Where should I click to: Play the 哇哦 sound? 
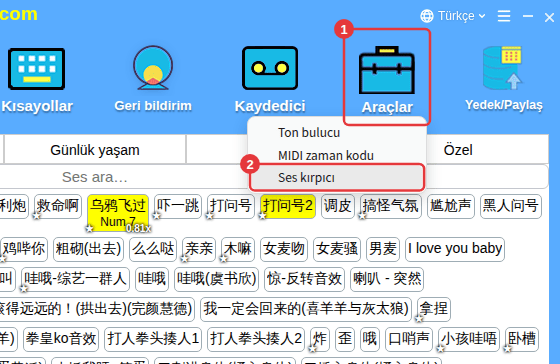(152, 279)
